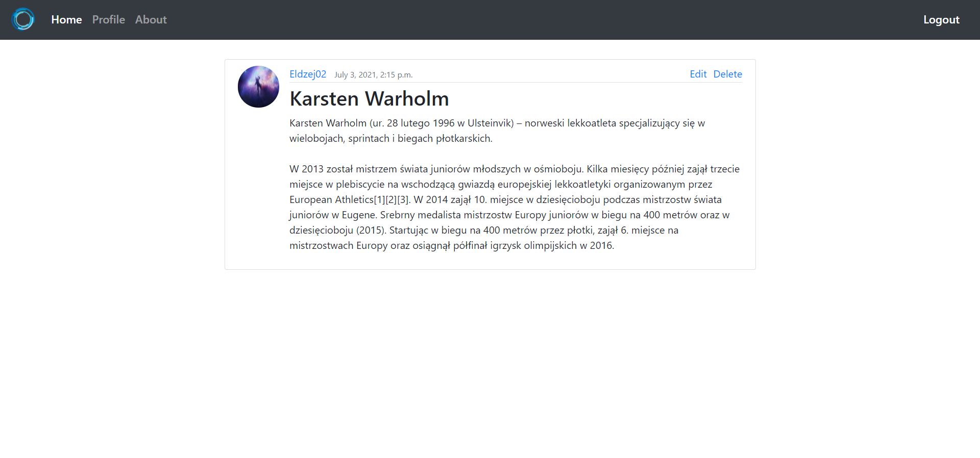Open author Eldzej02's profile link
Viewport: 980px width, 458px height.
click(308, 74)
